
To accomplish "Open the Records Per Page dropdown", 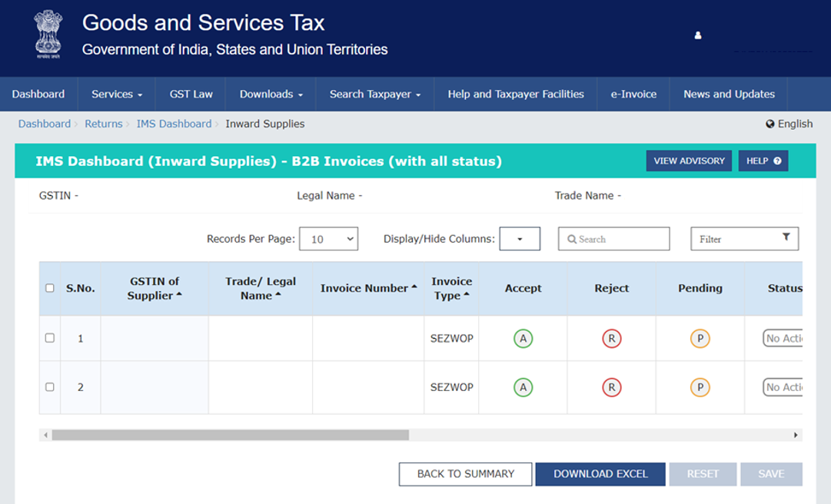I will point(328,239).
